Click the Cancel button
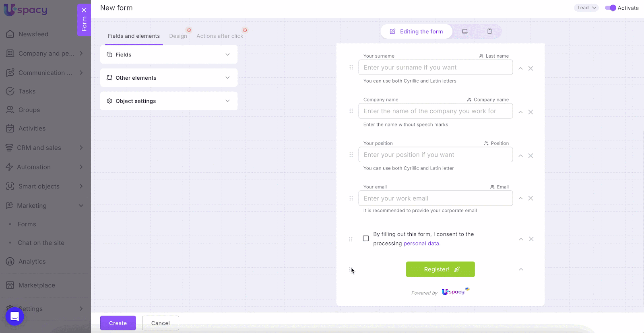644x333 pixels. (161, 323)
